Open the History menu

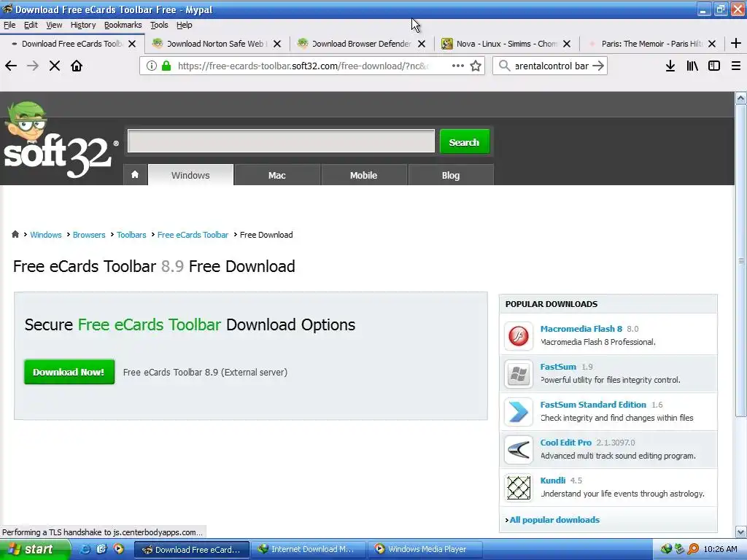83,25
